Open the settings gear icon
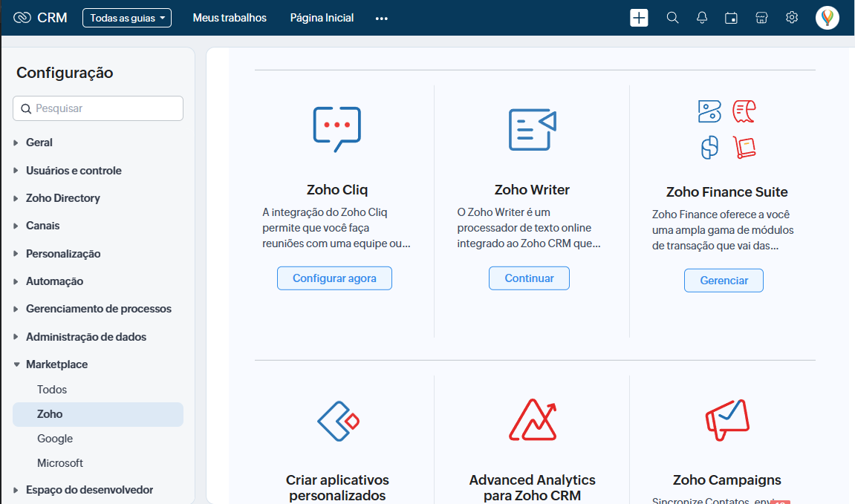Viewport: 855px width, 504px height. [x=792, y=17]
